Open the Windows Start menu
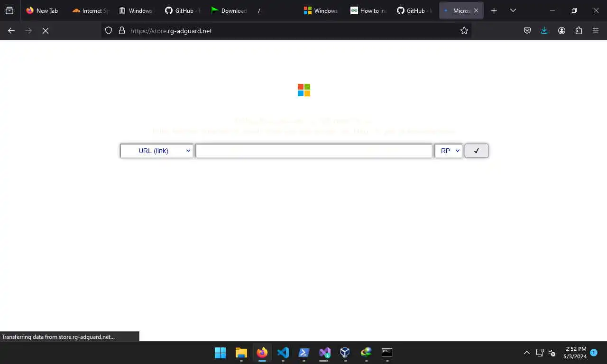 click(221, 353)
